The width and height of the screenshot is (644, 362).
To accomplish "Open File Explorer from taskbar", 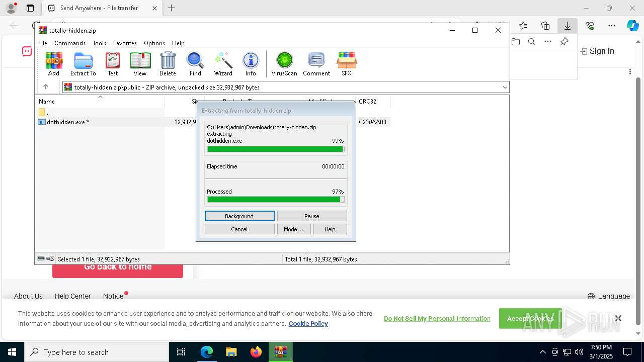I will click(231, 352).
